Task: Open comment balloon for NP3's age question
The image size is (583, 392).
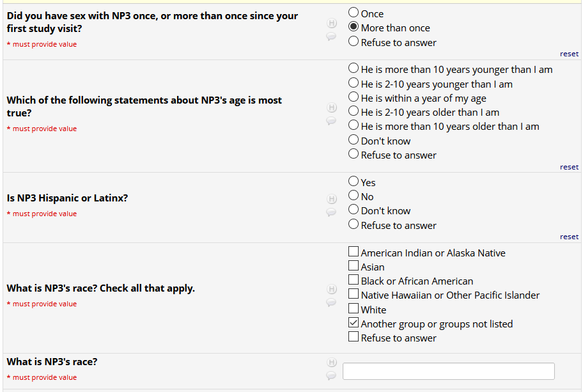Action: [331, 120]
